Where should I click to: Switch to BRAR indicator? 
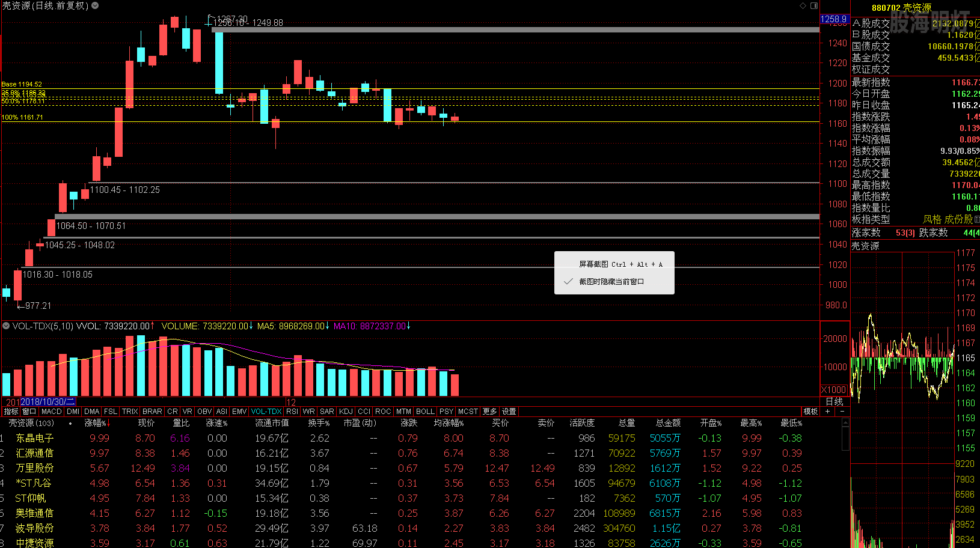click(152, 412)
